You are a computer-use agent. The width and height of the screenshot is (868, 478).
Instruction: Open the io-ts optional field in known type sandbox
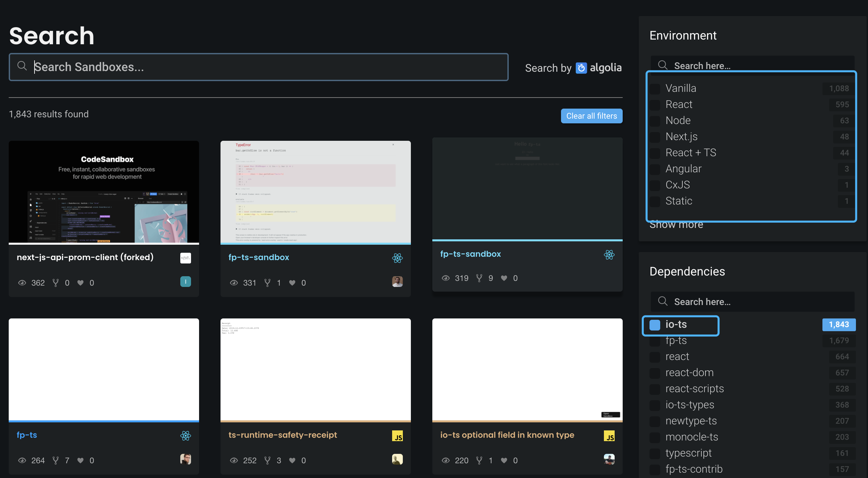pos(507,435)
